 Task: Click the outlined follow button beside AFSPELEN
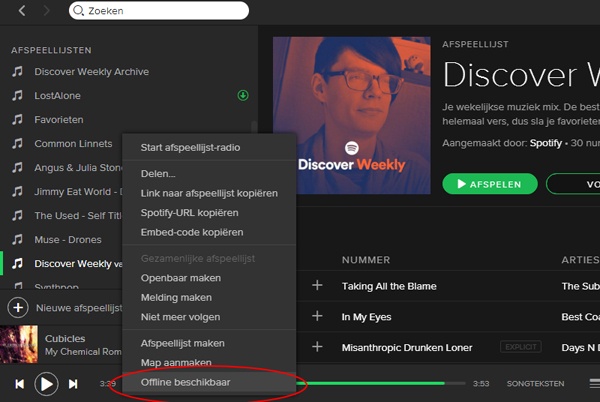(x=573, y=184)
